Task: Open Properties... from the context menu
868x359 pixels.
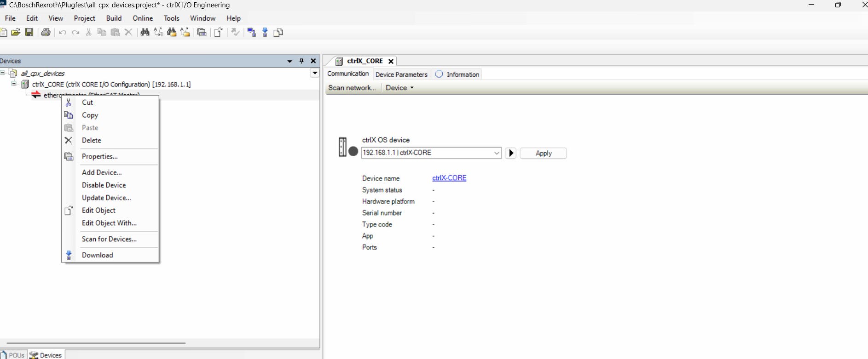Action: (110, 156)
